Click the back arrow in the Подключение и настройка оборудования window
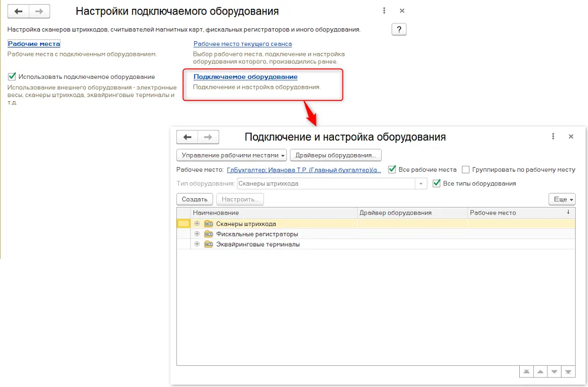The width and height of the screenshot is (588, 387). click(187, 137)
